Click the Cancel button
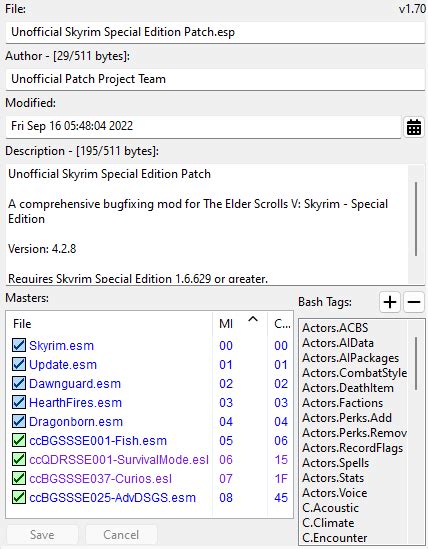The image size is (428, 549). click(121, 535)
